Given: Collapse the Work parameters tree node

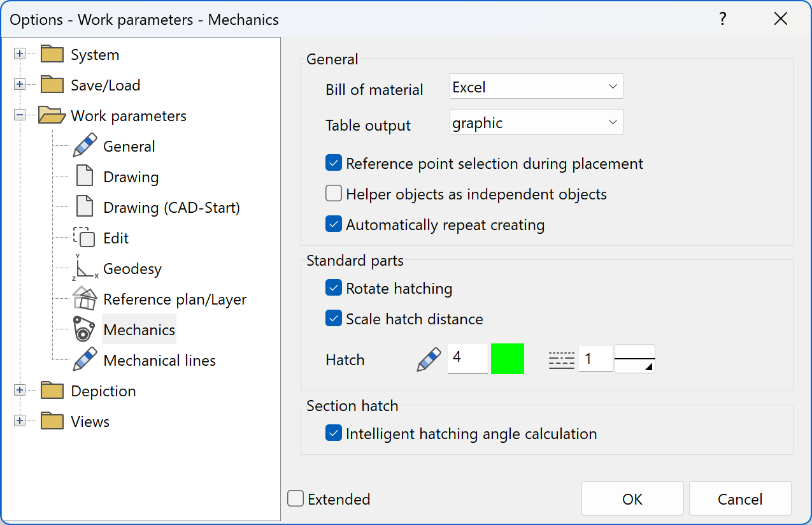Looking at the screenshot, I should pos(20,115).
